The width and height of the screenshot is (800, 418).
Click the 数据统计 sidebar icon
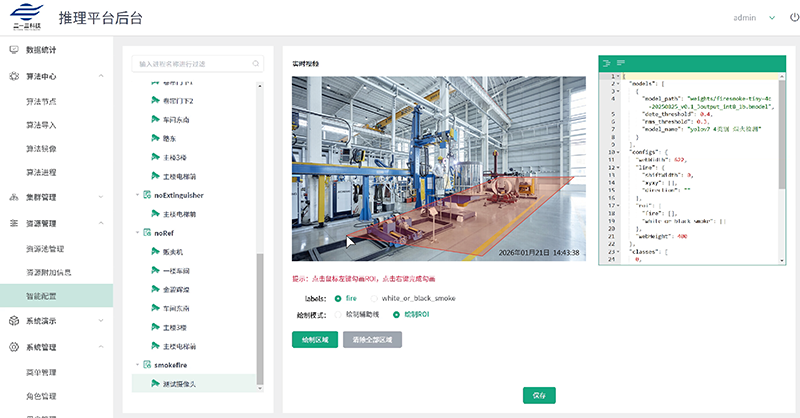13,49
